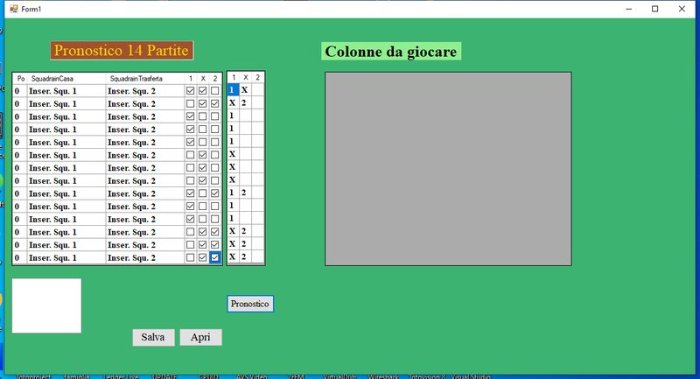Image resolution: width=700 pixels, height=379 pixels.
Task: Maximize the Form1 window
Action: [655, 9]
